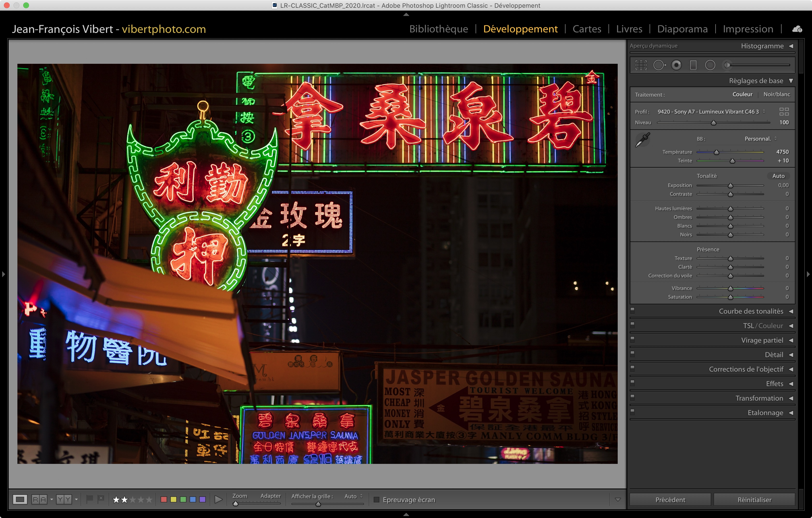Activate the Red eye correction tool
The image size is (812, 518).
coord(676,65)
